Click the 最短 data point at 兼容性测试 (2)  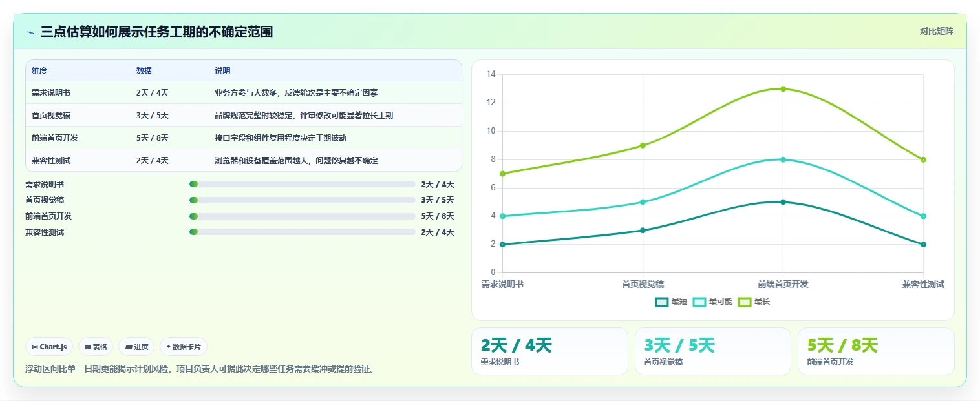pyautogui.click(x=923, y=244)
